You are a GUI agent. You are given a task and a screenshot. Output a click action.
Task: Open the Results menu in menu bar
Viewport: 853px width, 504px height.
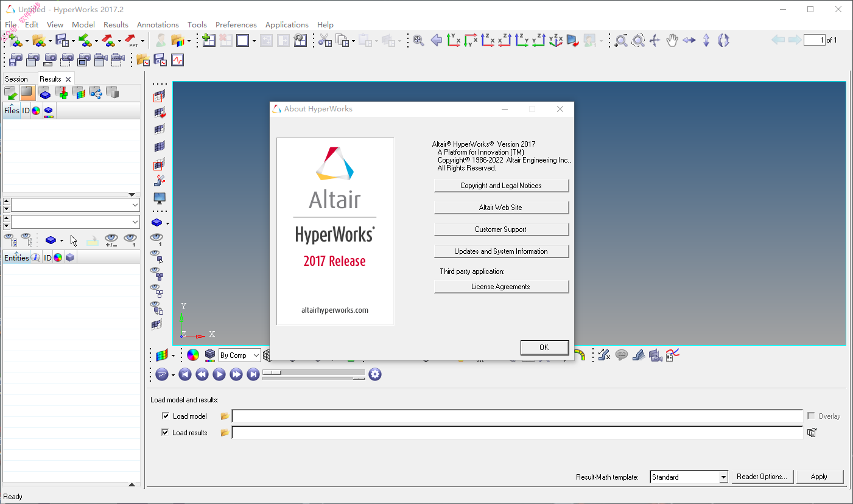coord(116,25)
